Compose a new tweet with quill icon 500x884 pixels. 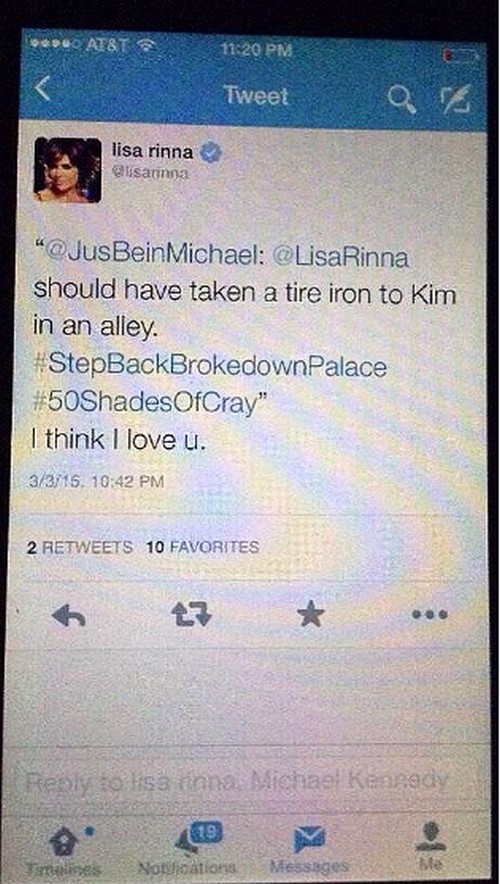(455, 99)
